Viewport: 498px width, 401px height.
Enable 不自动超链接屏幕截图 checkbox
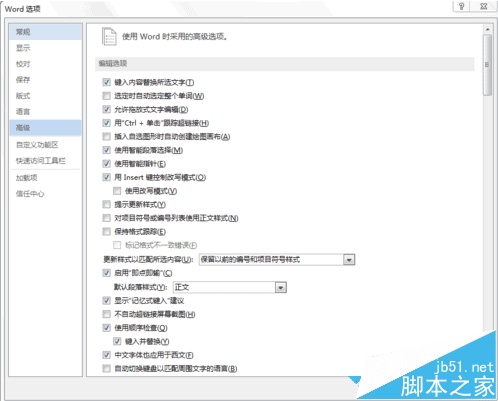[106, 314]
